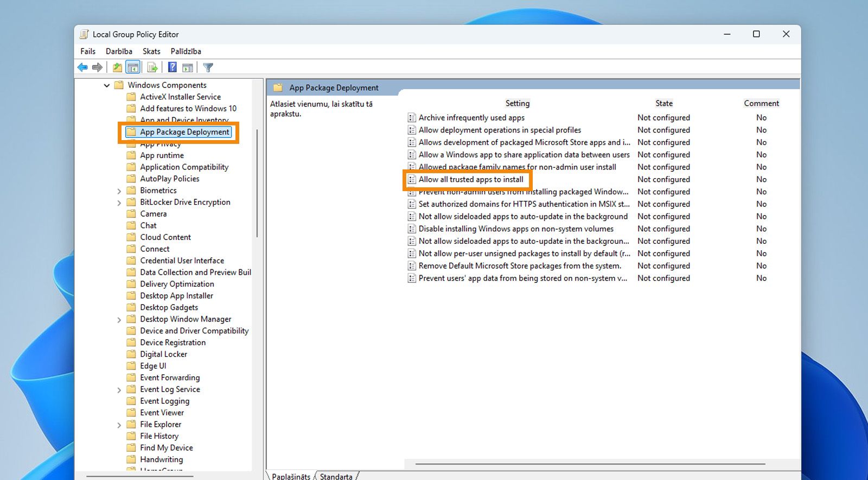Viewport: 868px width, 480px height.
Task: Go up one level with the folder-arrow icon
Action: pos(117,67)
